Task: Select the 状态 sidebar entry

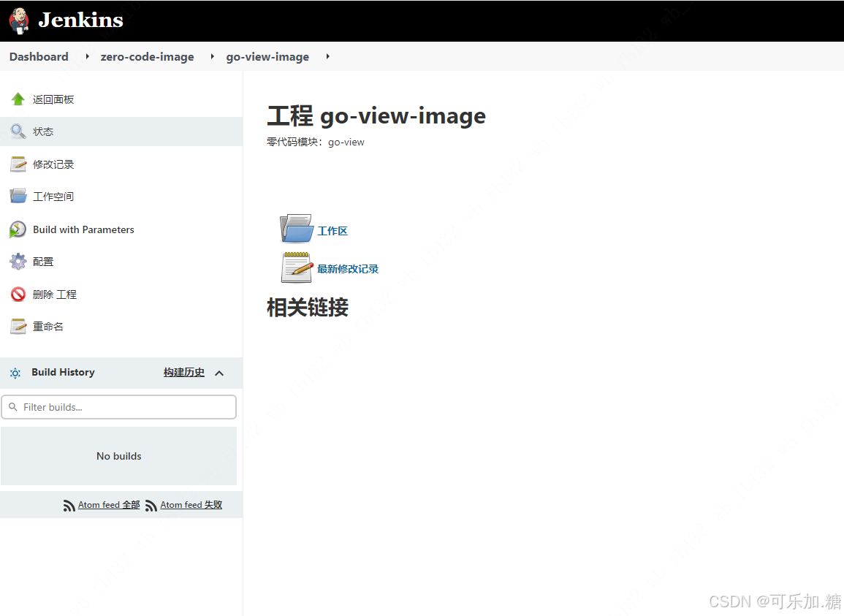Action: 43,132
